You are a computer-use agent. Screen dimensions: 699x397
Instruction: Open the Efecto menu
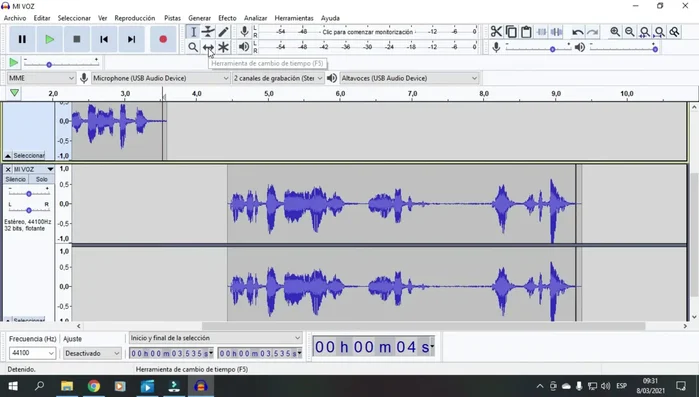(x=227, y=18)
